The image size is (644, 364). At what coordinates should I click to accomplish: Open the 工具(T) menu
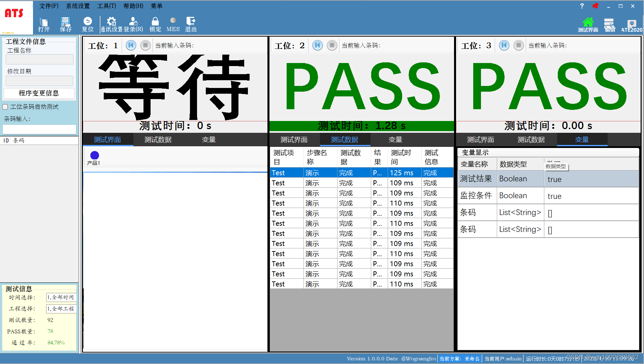(106, 6)
